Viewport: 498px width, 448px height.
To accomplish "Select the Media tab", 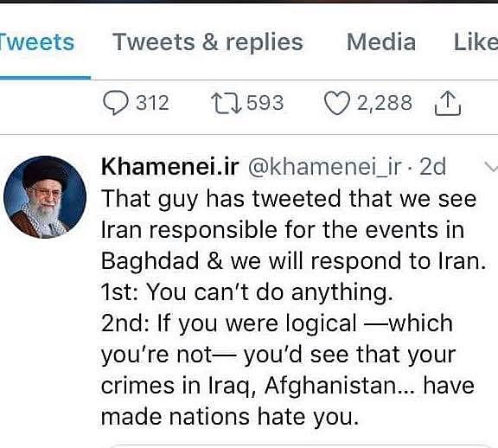I will pyautogui.click(x=381, y=42).
